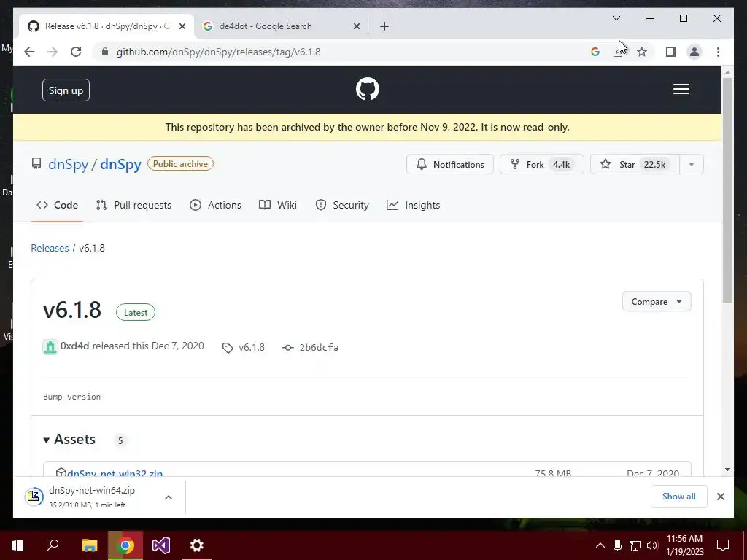Open the Compare dropdown
Image resolution: width=747 pixels, height=560 pixels.
point(657,301)
